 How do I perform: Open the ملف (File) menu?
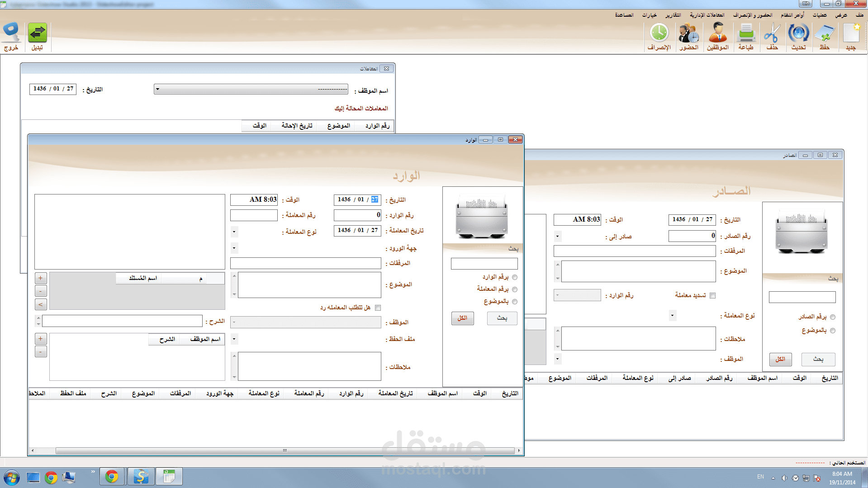coord(859,15)
